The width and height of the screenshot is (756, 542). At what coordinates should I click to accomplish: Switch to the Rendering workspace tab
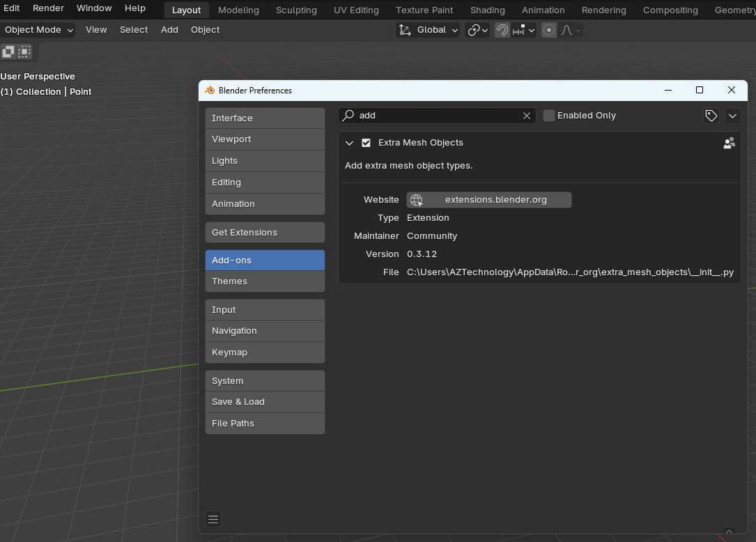pos(603,10)
